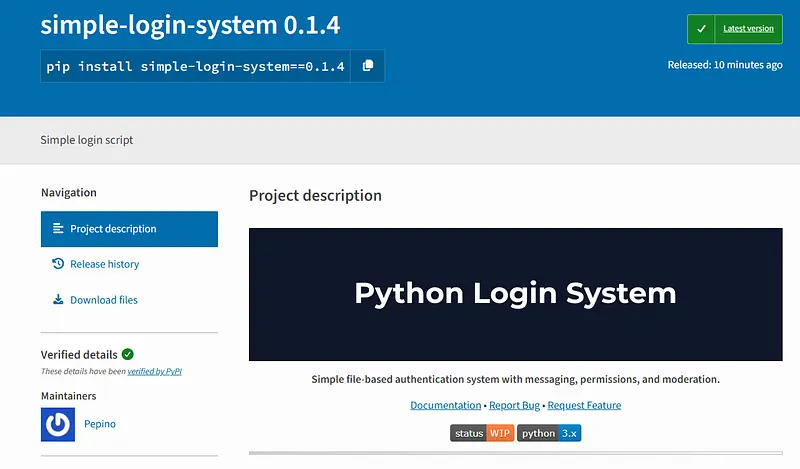Image resolution: width=800 pixels, height=469 pixels.
Task: Click the Download files arrow icon
Action: click(x=58, y=300)
